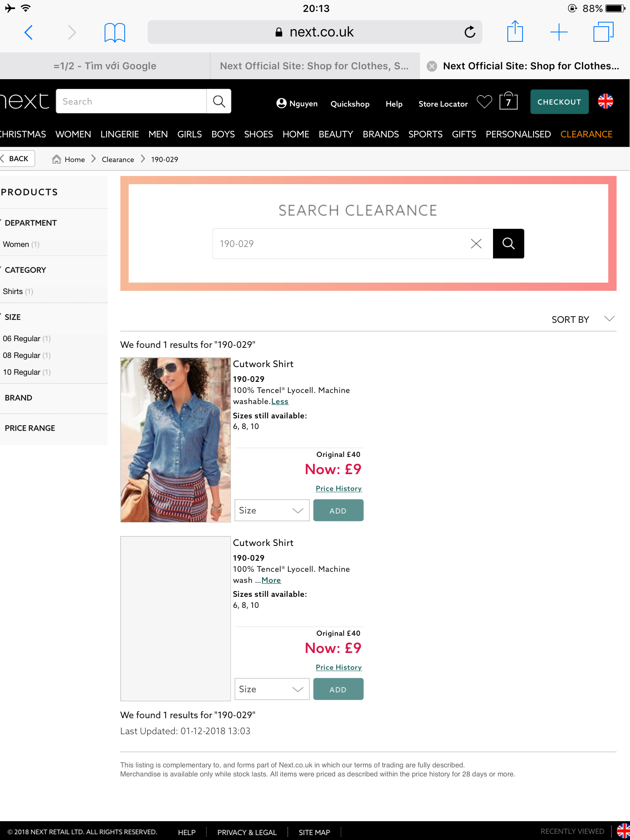
Task: Open favourites heart icon
Action: click(484, 102)
